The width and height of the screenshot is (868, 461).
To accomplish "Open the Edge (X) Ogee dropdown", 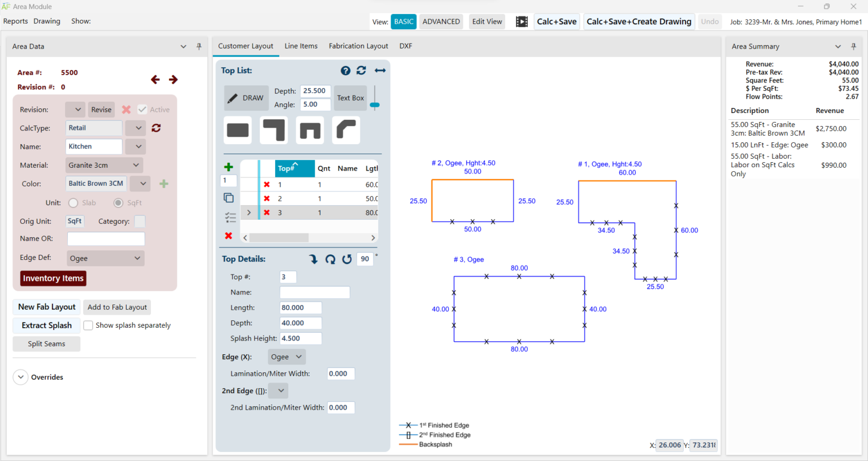I will 287,356.
